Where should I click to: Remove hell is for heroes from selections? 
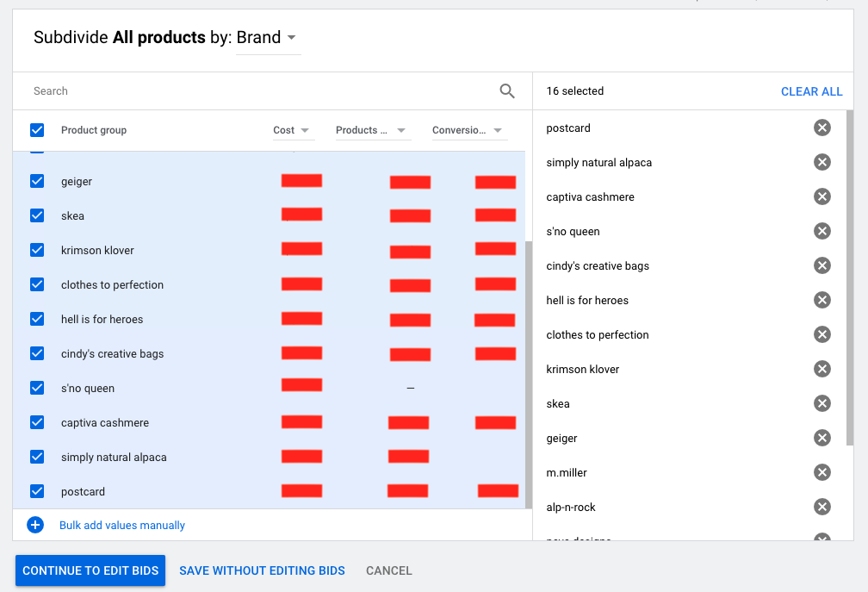(x=822, y=300)
